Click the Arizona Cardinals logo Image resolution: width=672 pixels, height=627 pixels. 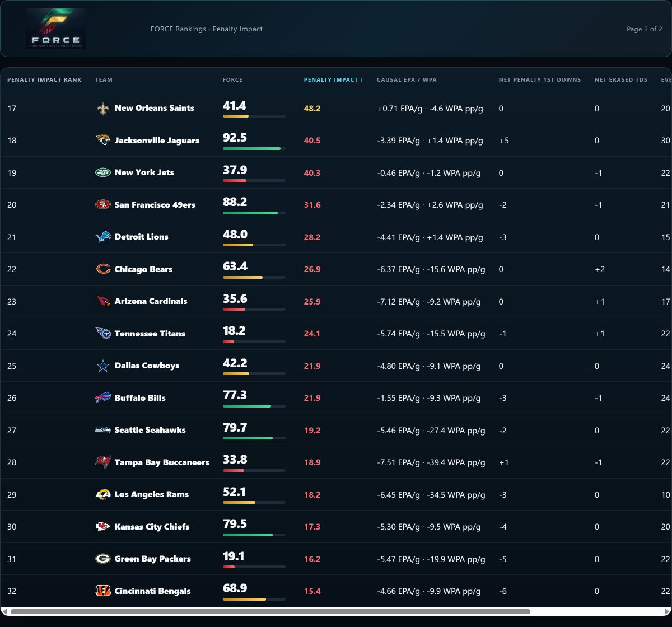tap(103, 301)
